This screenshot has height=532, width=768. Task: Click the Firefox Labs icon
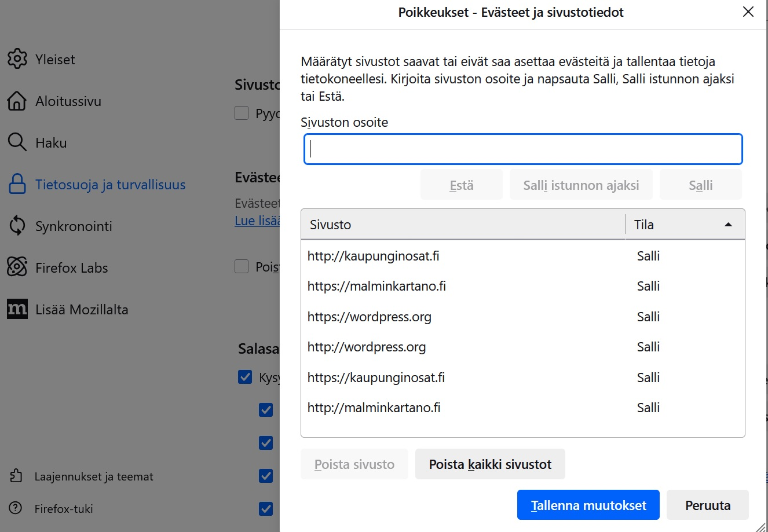pyautogui.click(x=17, y=267)
